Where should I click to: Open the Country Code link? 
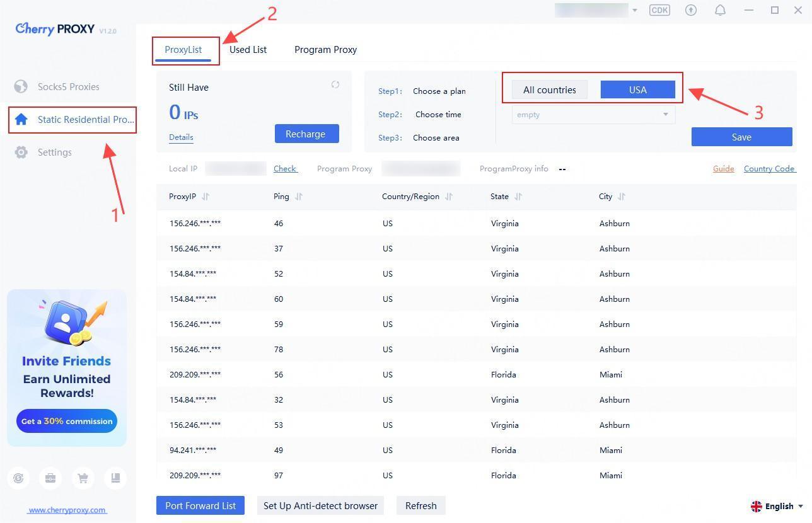[769, 169]
